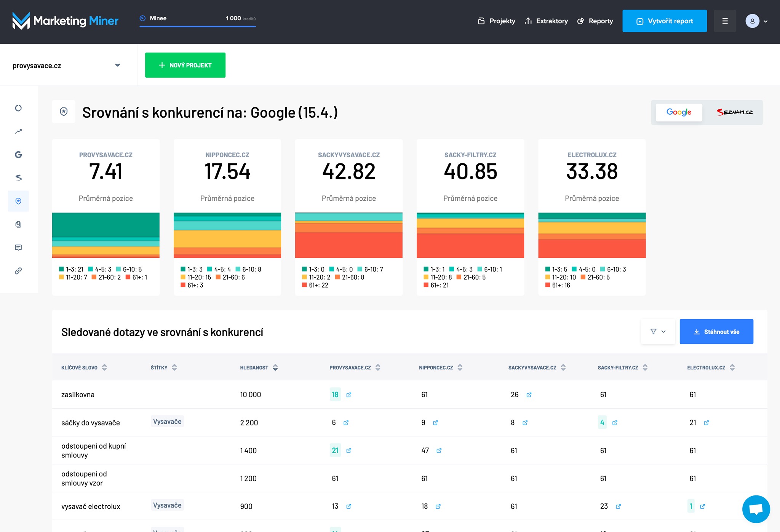The image size is (780, 532).
Task: Open the dashboard overview sidebar icon
Action: point(18,108)
